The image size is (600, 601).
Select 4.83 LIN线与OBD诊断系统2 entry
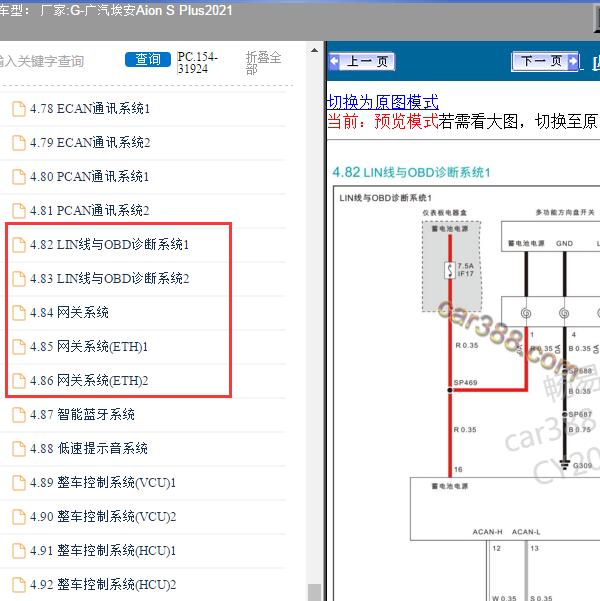click(110, 279)
